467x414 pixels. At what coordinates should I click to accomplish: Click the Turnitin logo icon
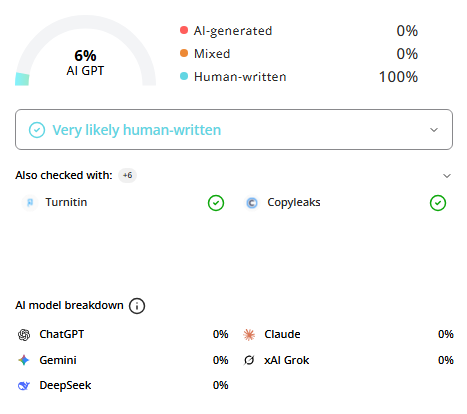pos(30,203)
